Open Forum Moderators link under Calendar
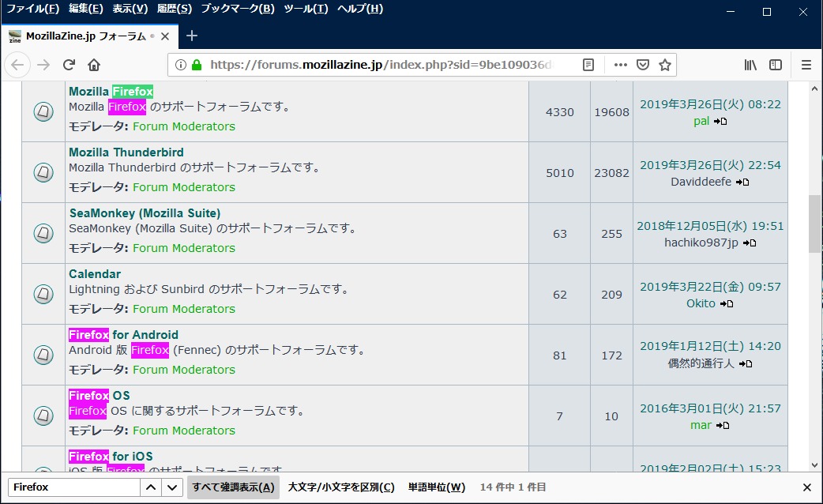This screenshot has width=823, height=504. (184, 309)
